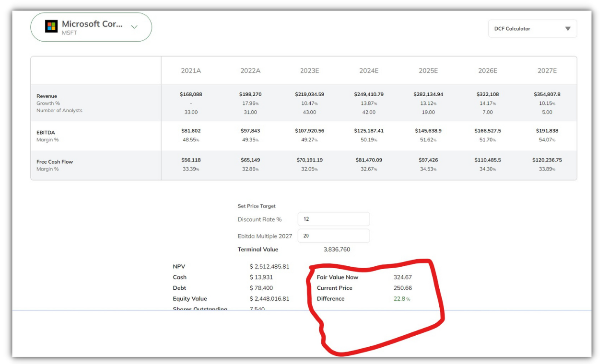Select the 2024E column header
Screen dimensions: 609x364
(x=369, y=70)
